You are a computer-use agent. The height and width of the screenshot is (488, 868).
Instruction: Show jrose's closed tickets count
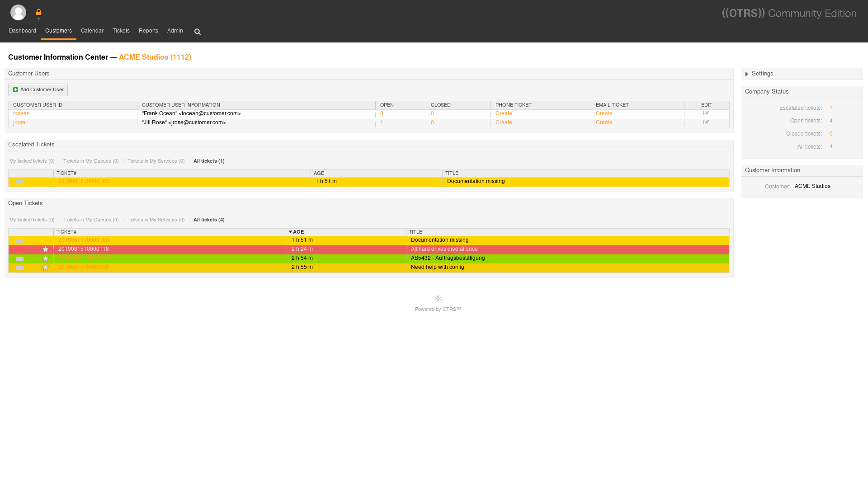[432, 123]
